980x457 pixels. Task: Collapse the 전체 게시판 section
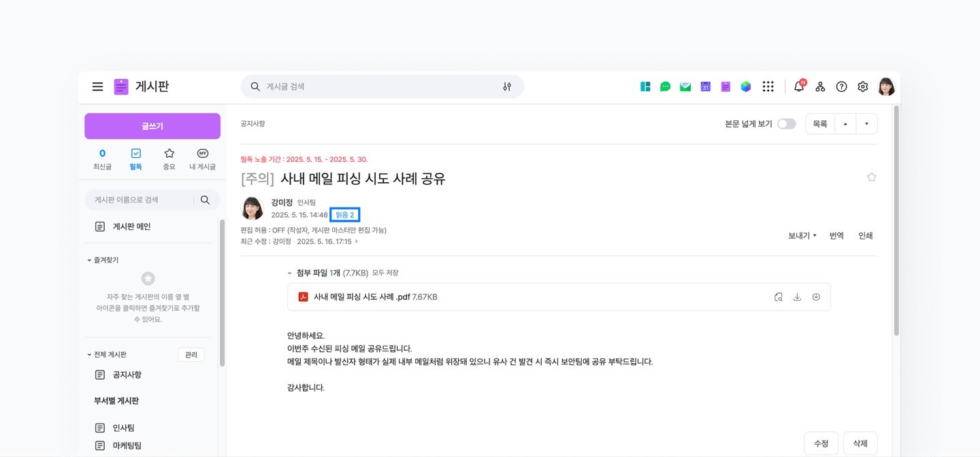tap(88, 354)
